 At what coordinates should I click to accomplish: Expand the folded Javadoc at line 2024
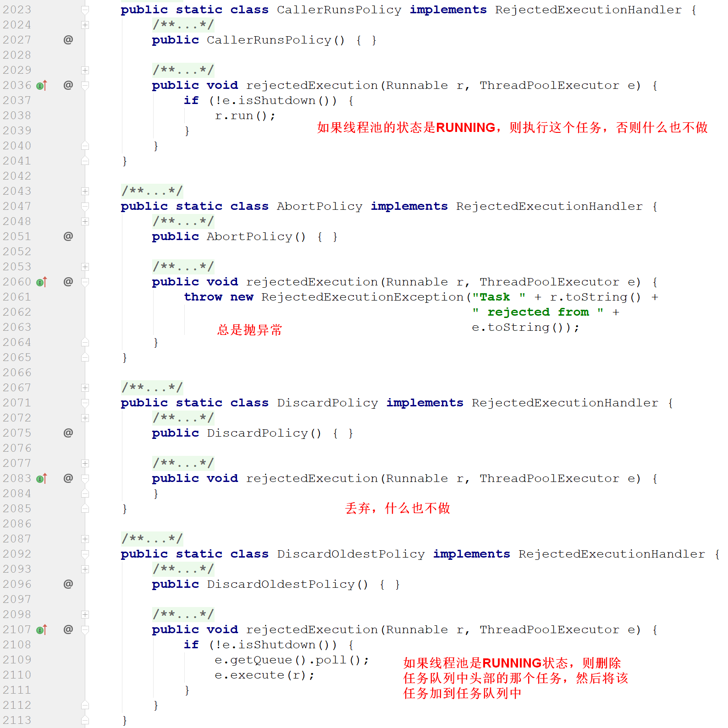(85, 25)
